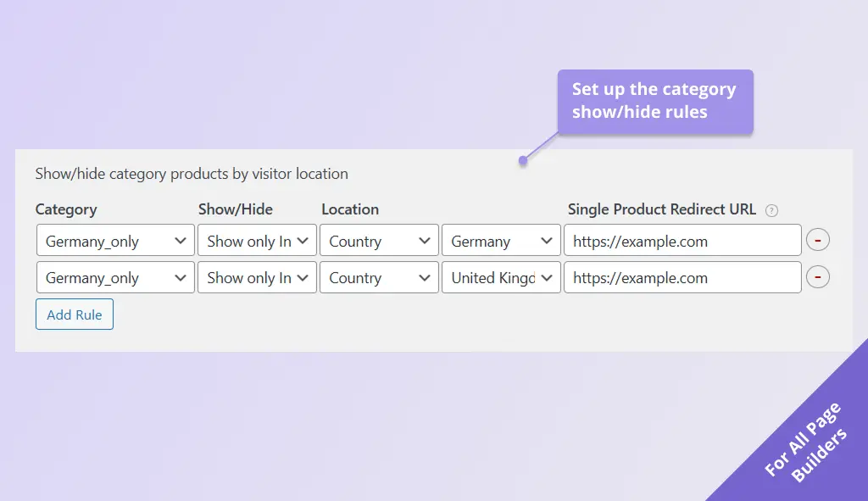The image size is (868, 501).
Task: Open the Category dropdown in the first rule
Action: 115,241
